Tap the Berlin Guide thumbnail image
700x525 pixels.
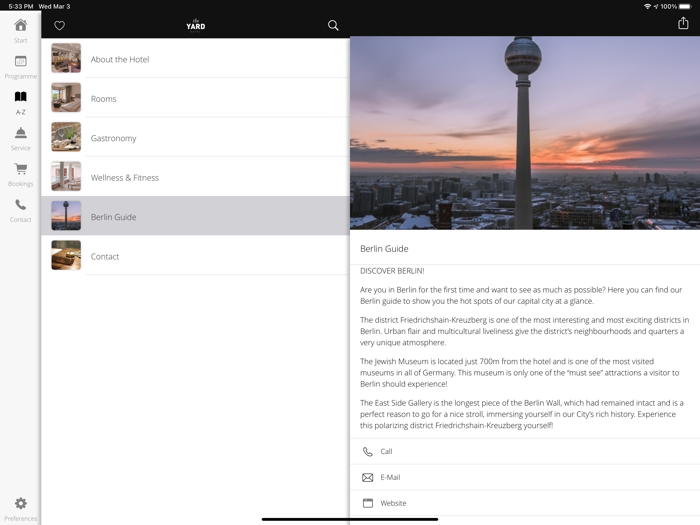pyautogui.click(x=66, y=216)
